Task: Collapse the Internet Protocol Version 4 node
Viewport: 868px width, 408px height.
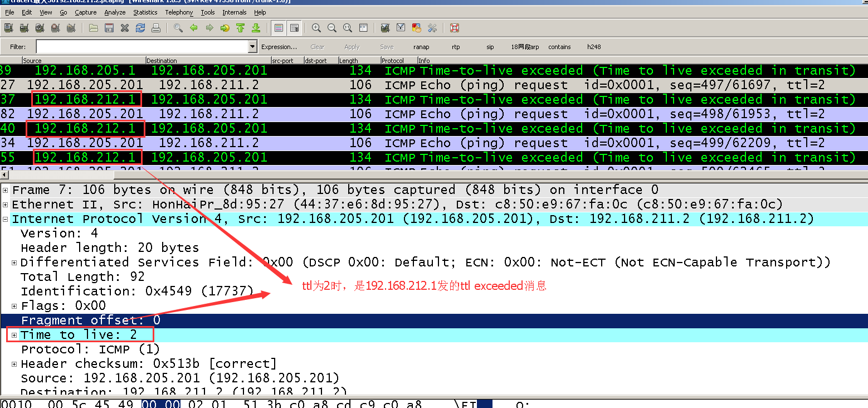Action: pyautogui.click(x=6, y=219)
